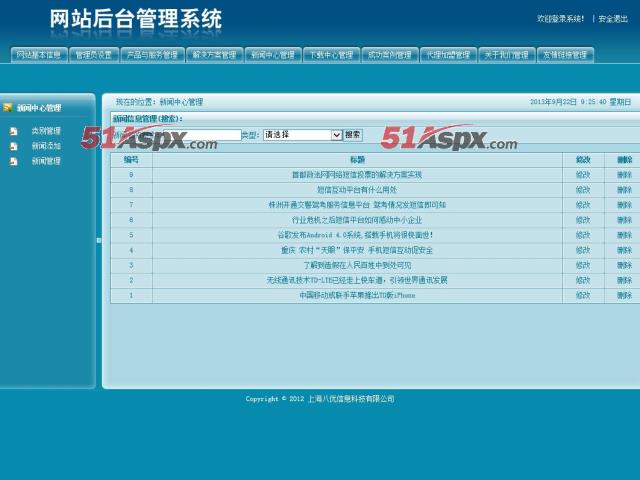
Task: Open the 友情链接管理 tab
Action: click(565, 55)
